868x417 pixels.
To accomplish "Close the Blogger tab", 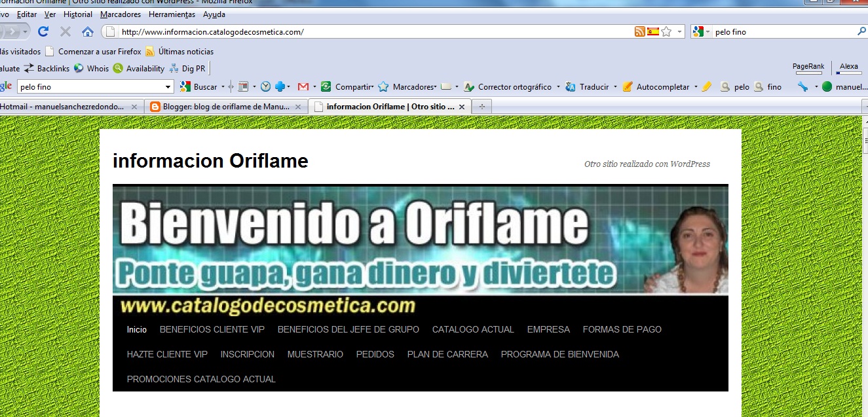I will coord(297,107).
